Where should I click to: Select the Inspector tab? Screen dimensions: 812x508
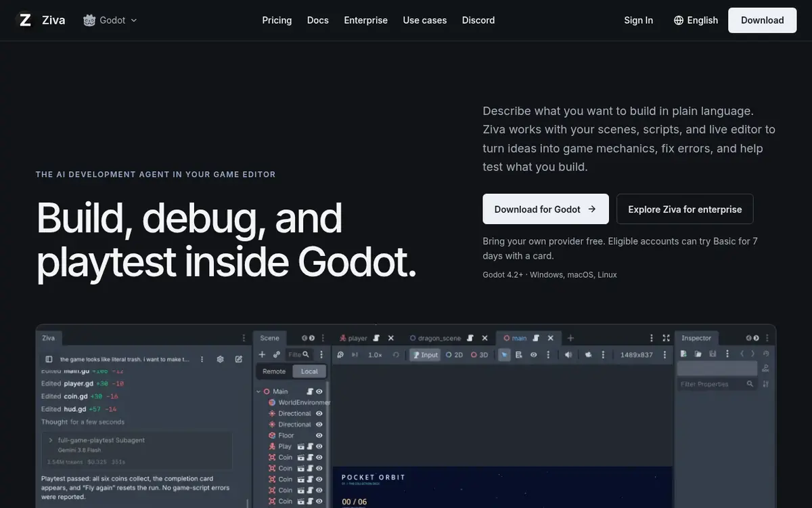coord(696,338)
